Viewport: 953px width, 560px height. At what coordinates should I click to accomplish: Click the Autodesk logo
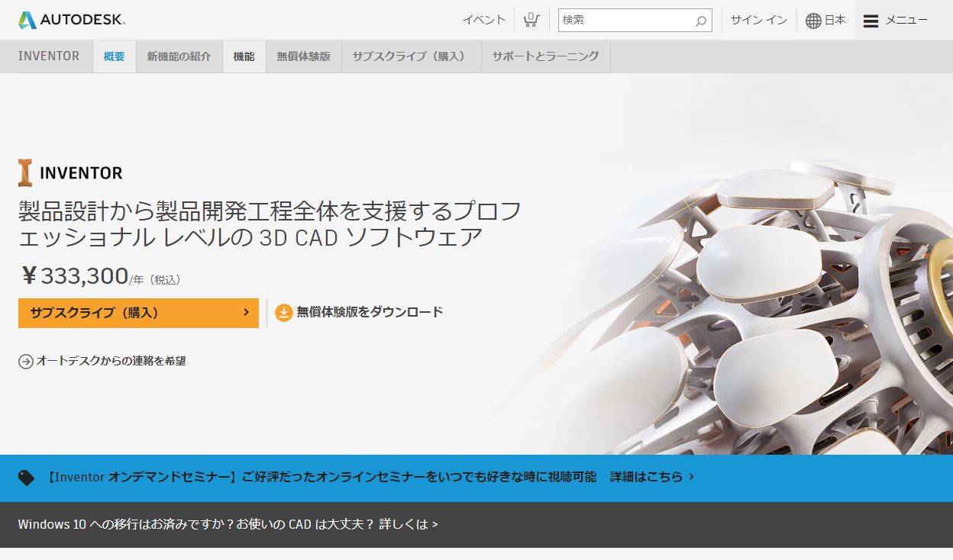pos(71,20)
